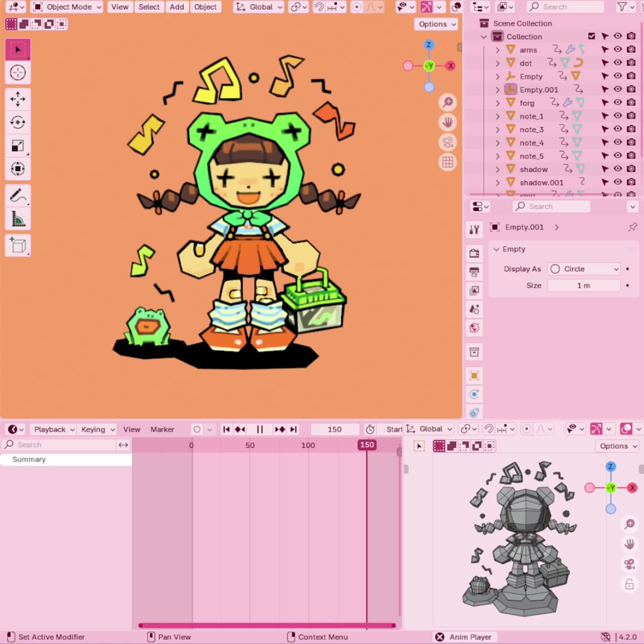
Task: Open the Tool properties tab
Action: pyautogui.click(x=474, y=229)
